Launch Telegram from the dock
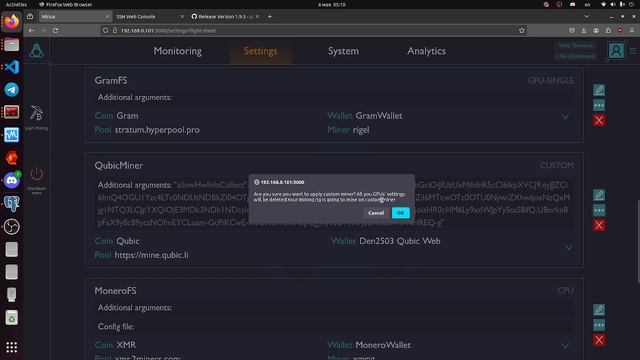 click(x=11, y=90)
